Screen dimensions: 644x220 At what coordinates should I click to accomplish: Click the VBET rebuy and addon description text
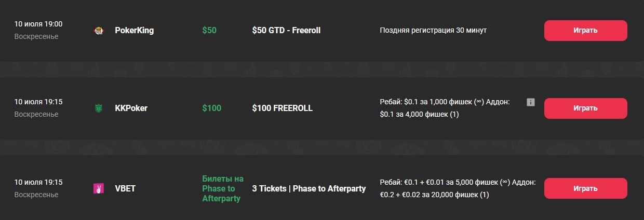(457, 188)
